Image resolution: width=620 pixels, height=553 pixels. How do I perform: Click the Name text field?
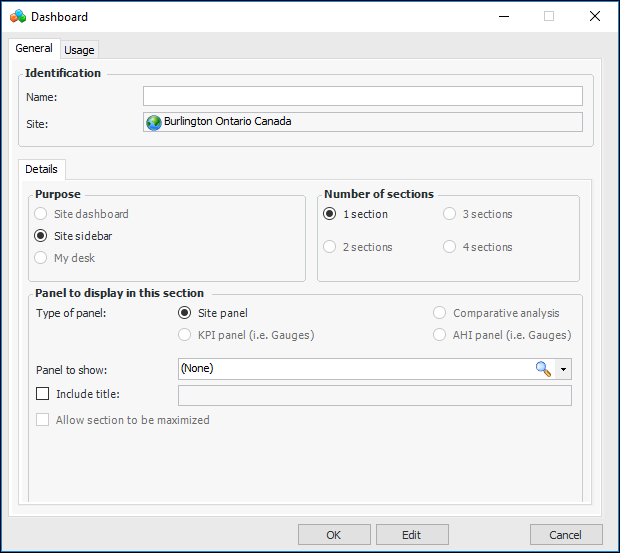click(x=362, y=96)
